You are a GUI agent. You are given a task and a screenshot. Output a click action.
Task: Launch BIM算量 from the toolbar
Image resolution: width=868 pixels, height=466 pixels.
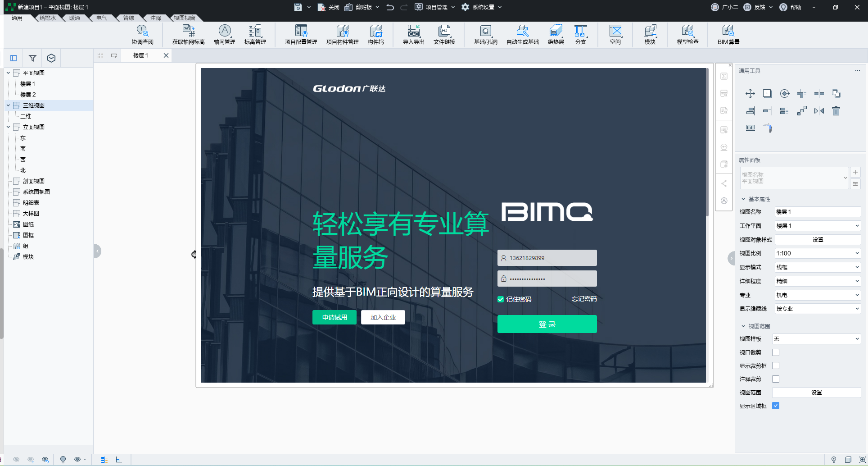pos(728,35)
